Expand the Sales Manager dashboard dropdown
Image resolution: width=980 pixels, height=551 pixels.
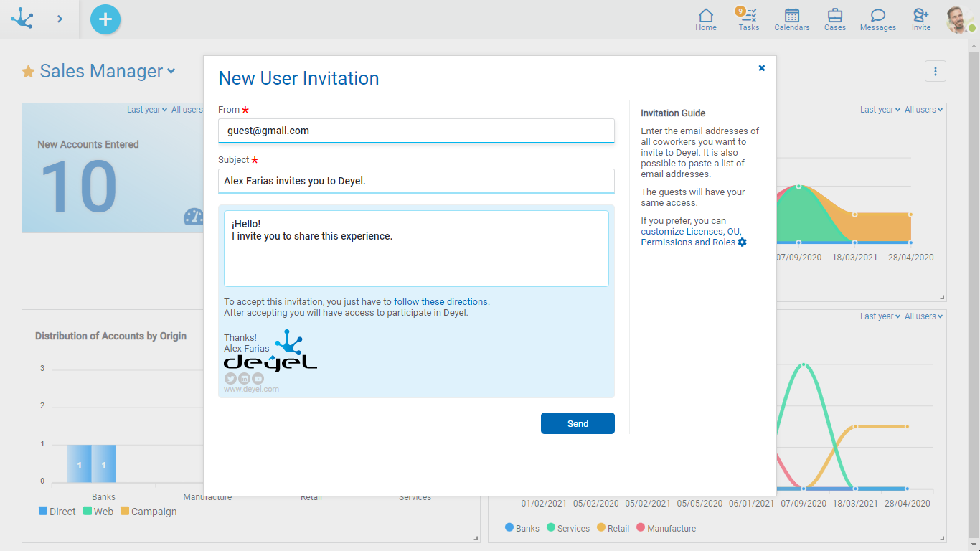tap(171, 71)
